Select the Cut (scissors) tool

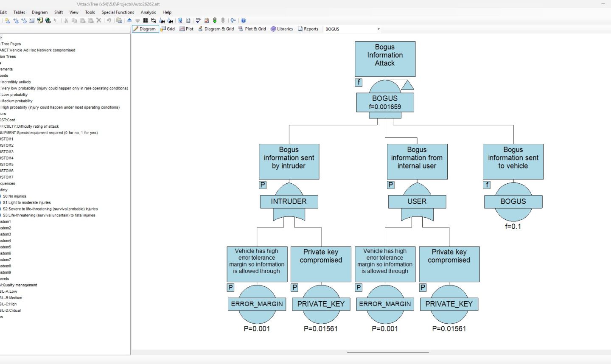click(x=66, y=20)
